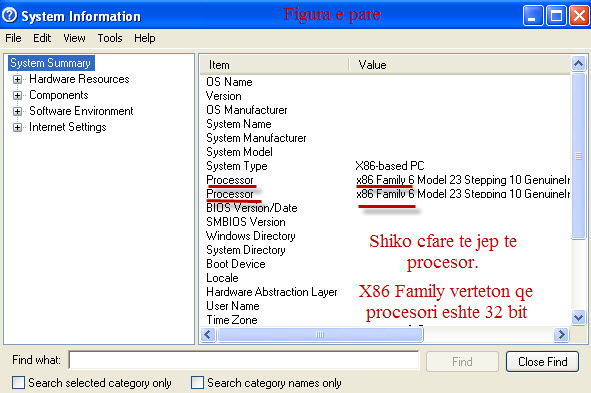Select the Locale row
591x393 pixels.
(x=385, y=278)
